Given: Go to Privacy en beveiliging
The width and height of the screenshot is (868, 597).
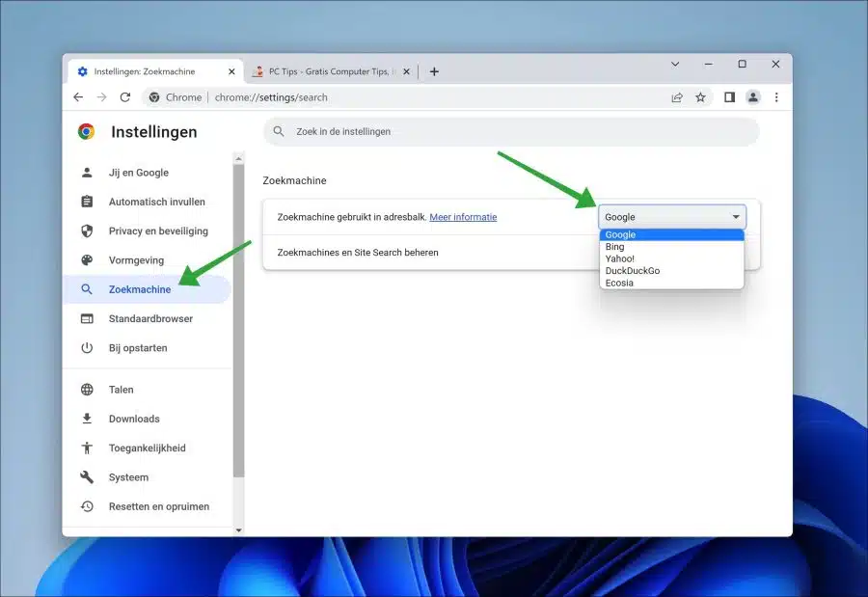Looking at the screenshot, I should tap(147, 231).
